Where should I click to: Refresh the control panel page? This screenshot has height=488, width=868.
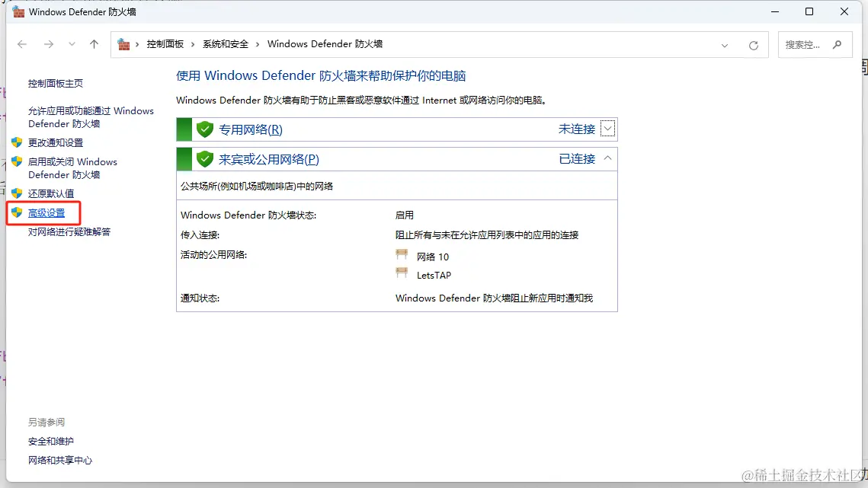[754, 46]
